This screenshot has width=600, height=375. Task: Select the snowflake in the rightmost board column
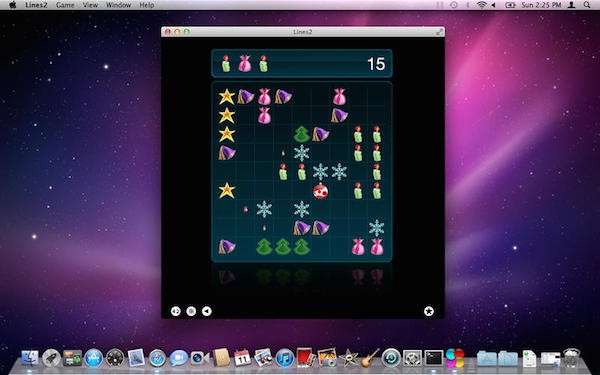click(x=377, y=228)
